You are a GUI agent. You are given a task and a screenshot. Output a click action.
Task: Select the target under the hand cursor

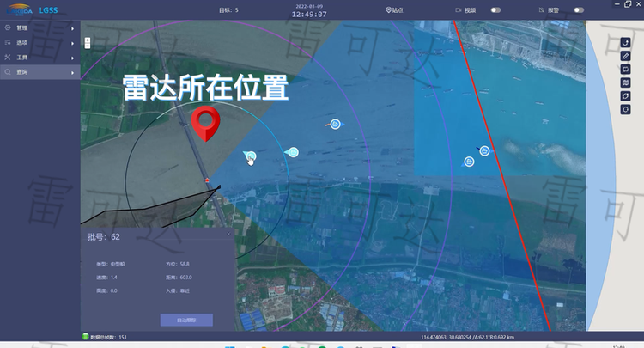pos(250,156)
